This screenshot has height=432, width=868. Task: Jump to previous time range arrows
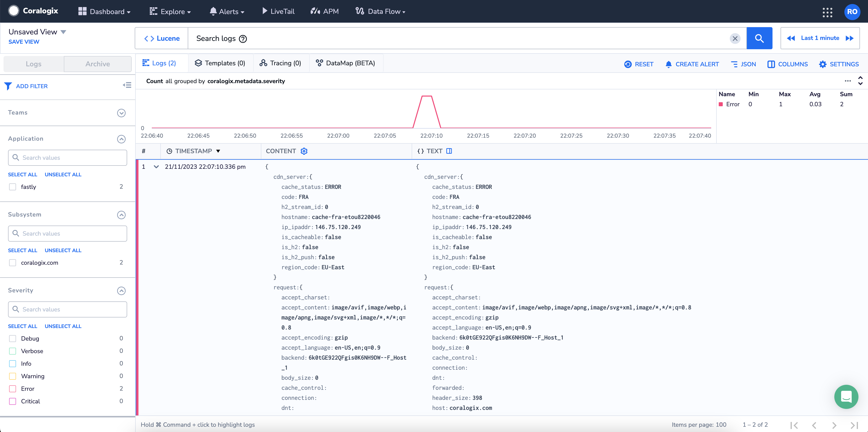(x=791, y=38)
